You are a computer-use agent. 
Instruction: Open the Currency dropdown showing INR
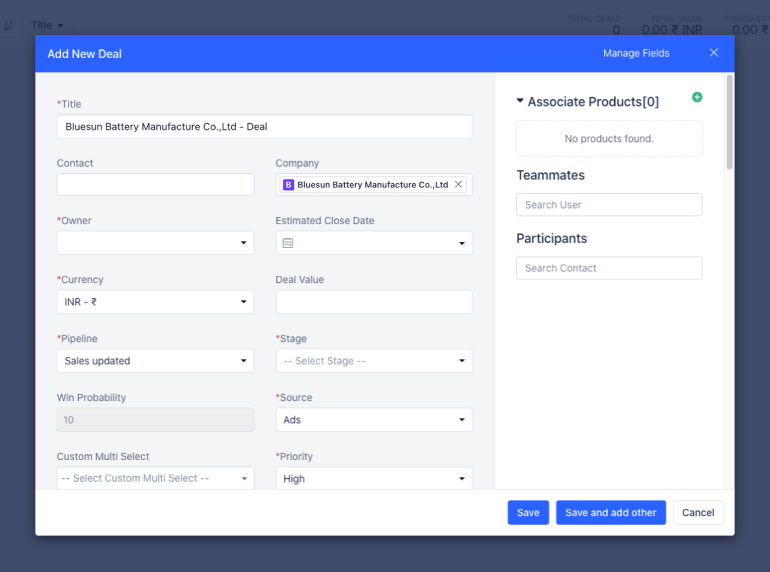(x=155, y=302)
